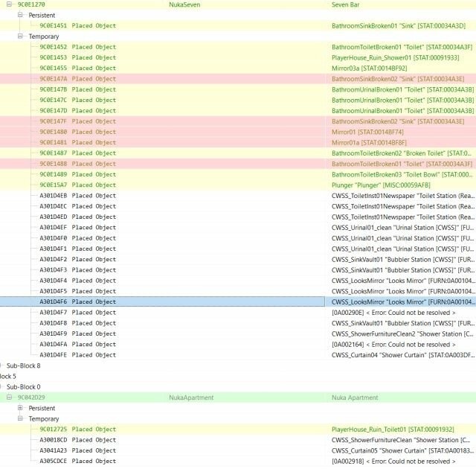Select record "A301D4F5" Placed Object

[x=77, y=291]
